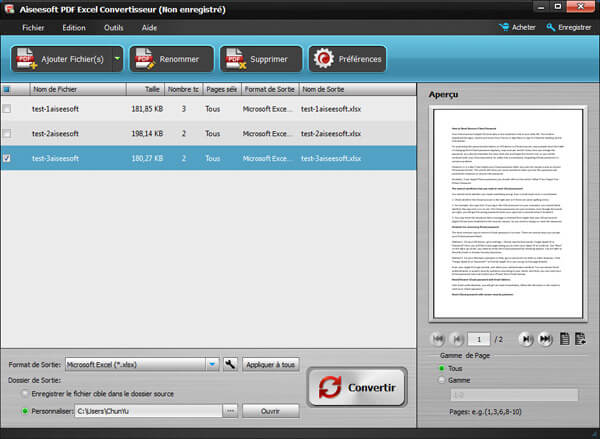Click the Nombre column header
600x439 pixels.
coord(184,89)
